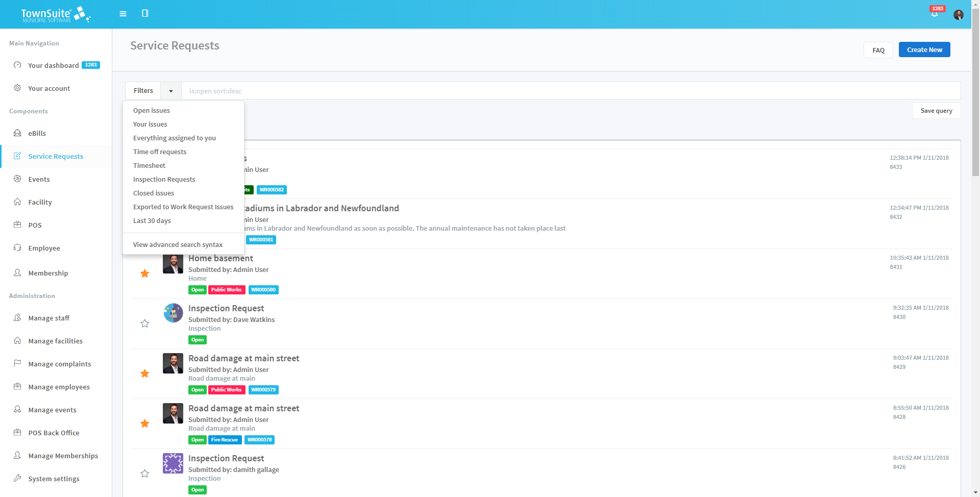Click the Create New button
The width and height of the screenshot is (980, 497).
[924, 49]
